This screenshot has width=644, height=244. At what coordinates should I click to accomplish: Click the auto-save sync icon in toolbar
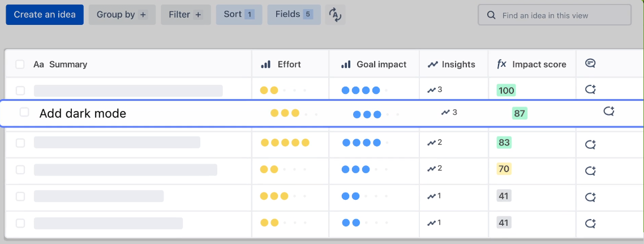(x=335, y=15)
